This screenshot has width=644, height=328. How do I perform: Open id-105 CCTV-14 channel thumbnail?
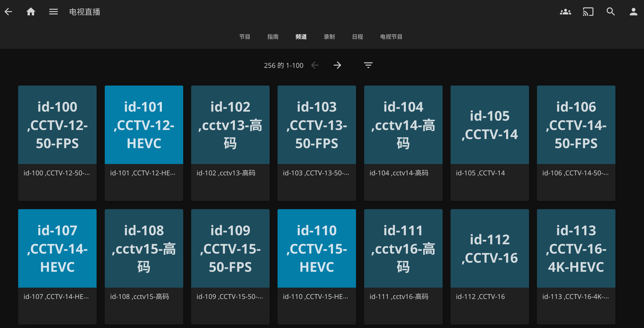point(490,125)
